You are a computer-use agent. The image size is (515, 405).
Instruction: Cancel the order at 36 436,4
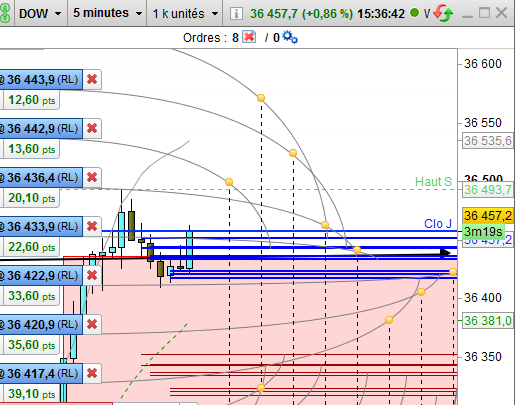(x=92, y=177)
